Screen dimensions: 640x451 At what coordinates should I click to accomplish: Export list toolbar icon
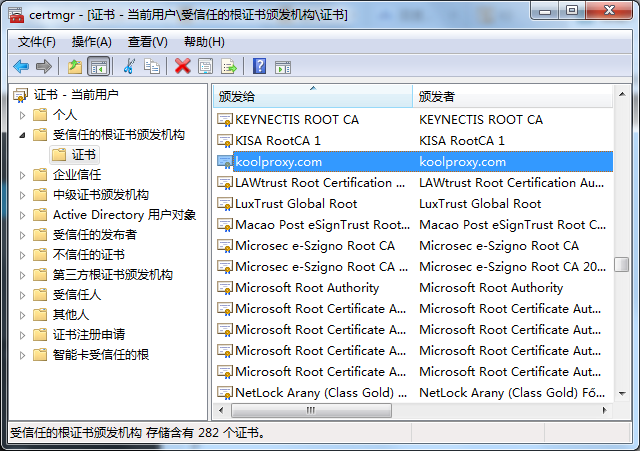[229, 66]
